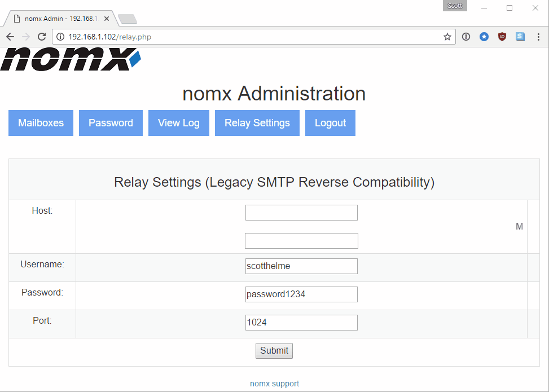Focus the second Host input field
This screenshot has height=392, width=549.
click(301, 241)
